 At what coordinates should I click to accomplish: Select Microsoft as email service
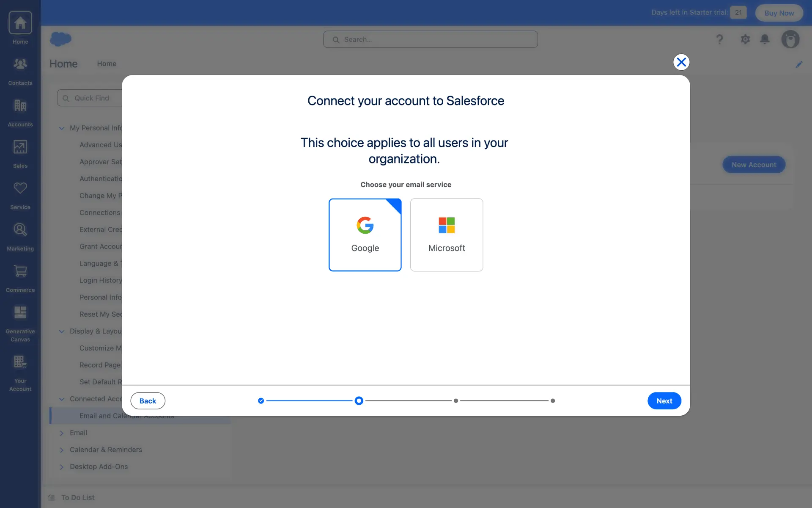click(447, 235)
